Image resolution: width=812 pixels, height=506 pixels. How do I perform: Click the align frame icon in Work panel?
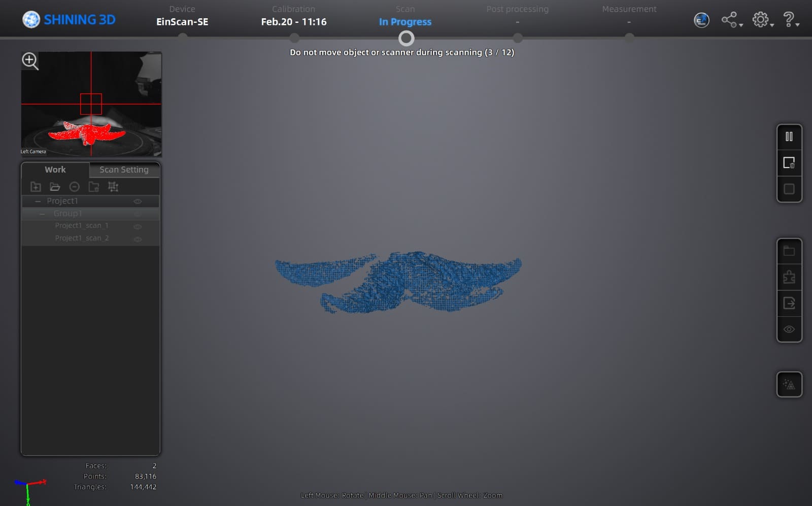(x=113, y=187)
